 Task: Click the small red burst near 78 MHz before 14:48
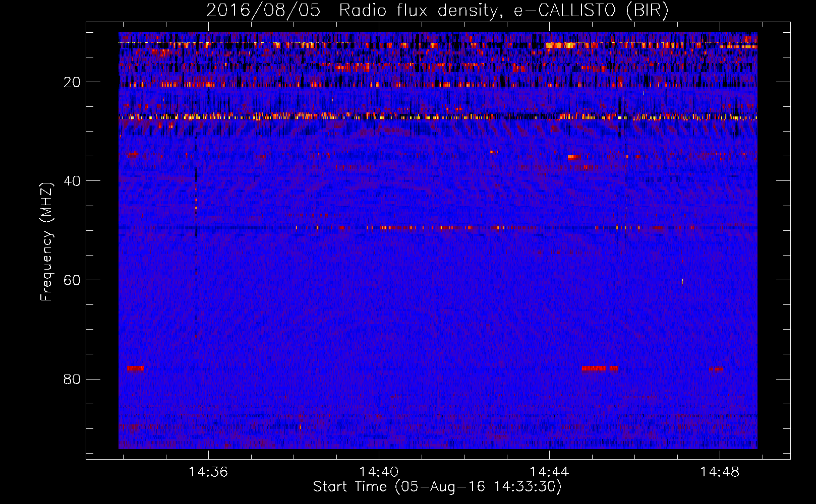[x=716, y=369]
